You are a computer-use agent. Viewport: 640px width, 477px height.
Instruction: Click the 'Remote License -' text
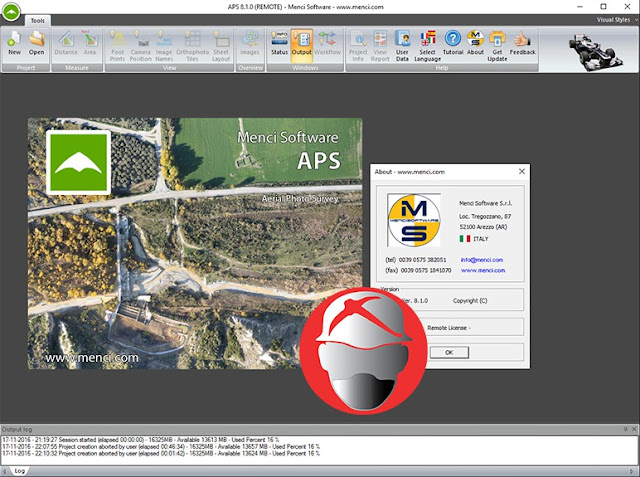[449, 328]
